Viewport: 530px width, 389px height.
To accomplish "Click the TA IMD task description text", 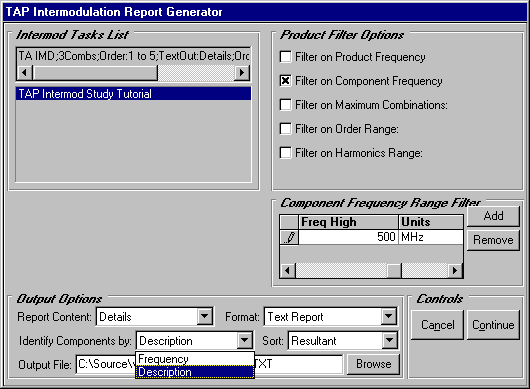I will pyautogui.click(x=134, y=56).
